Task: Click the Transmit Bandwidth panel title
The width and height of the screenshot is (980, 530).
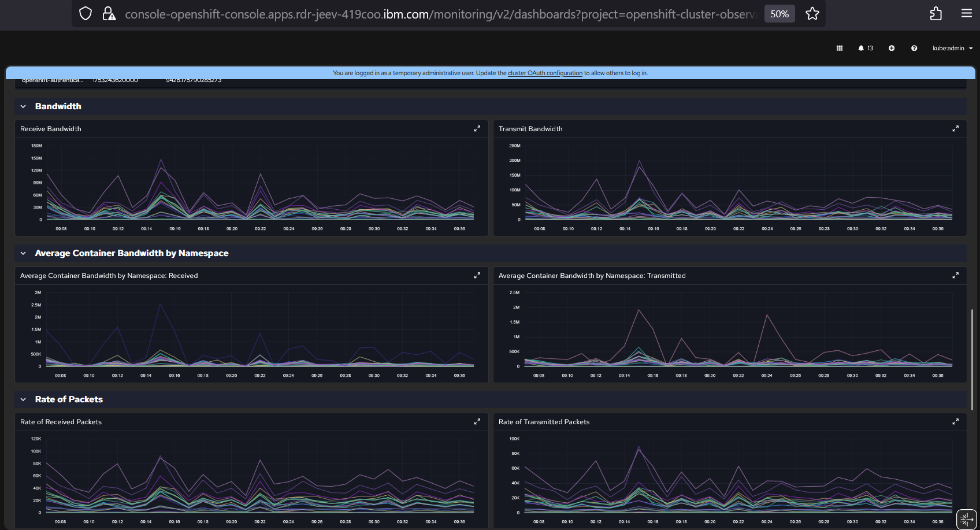Action: (x=530, y=129)
